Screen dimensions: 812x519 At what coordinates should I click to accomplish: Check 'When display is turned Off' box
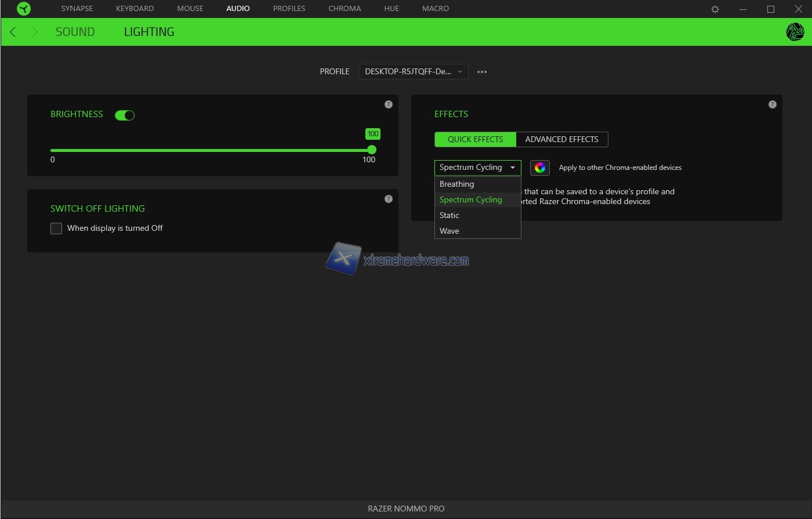pos(56,228)
